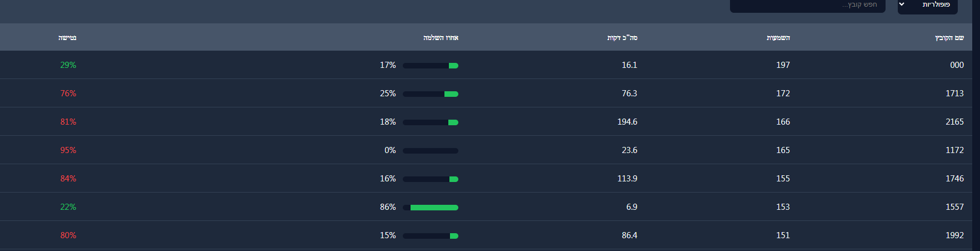The width and height of the screenshot is (980, 251).
Task: Click the אחוז השלמה column header
Action: [441, 38]
